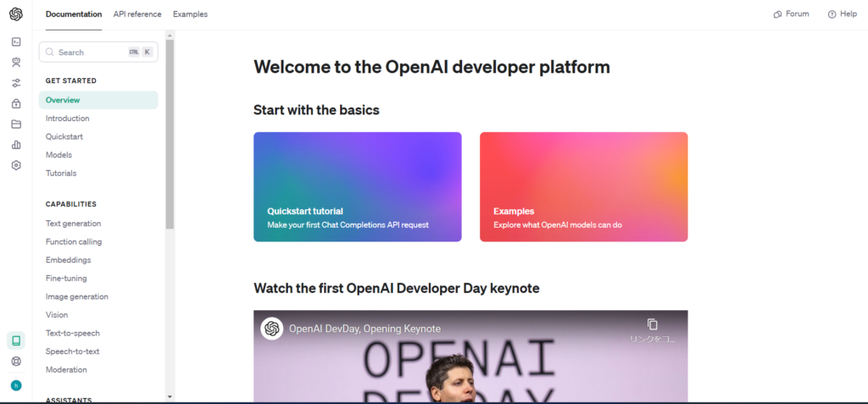Open the Quickstart tutorial card
Screen dimensions: 868x404
(358, 186)
